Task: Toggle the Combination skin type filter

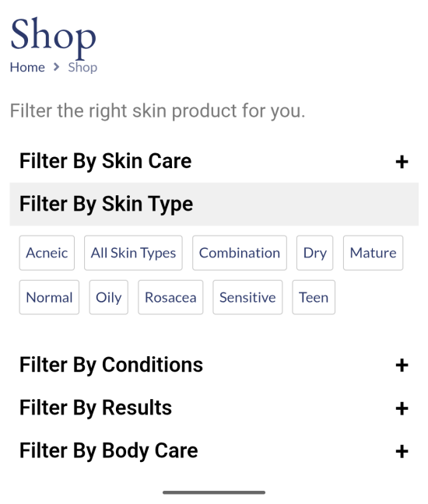Action: (240, 253)
